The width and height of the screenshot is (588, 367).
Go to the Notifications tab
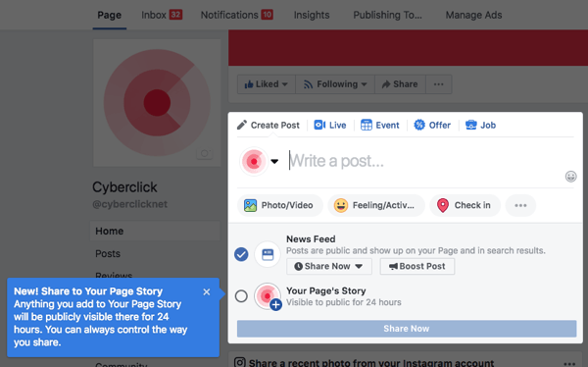pos(236,15)
